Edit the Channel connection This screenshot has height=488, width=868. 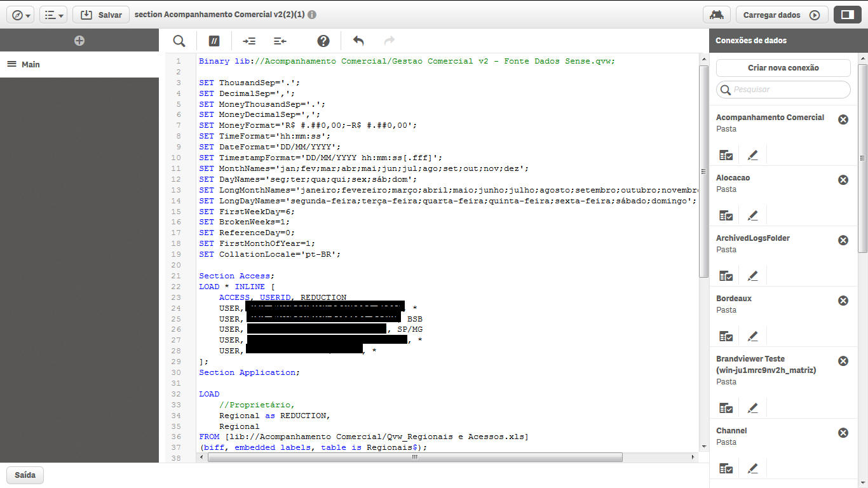coord(753,468)
